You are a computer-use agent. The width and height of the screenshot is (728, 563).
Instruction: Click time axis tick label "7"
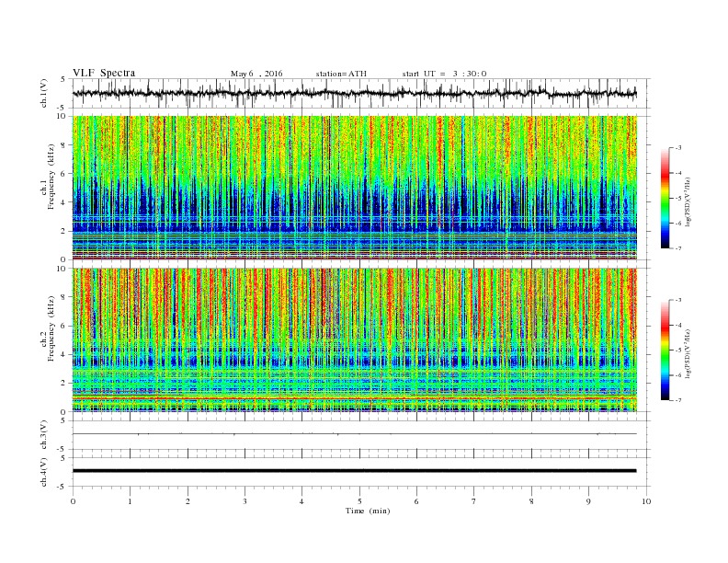[x=474, y=501]
